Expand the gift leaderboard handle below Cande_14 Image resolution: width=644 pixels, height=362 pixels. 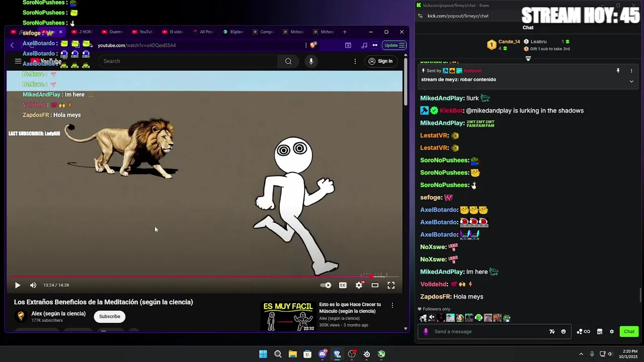(x=528, y=59)
